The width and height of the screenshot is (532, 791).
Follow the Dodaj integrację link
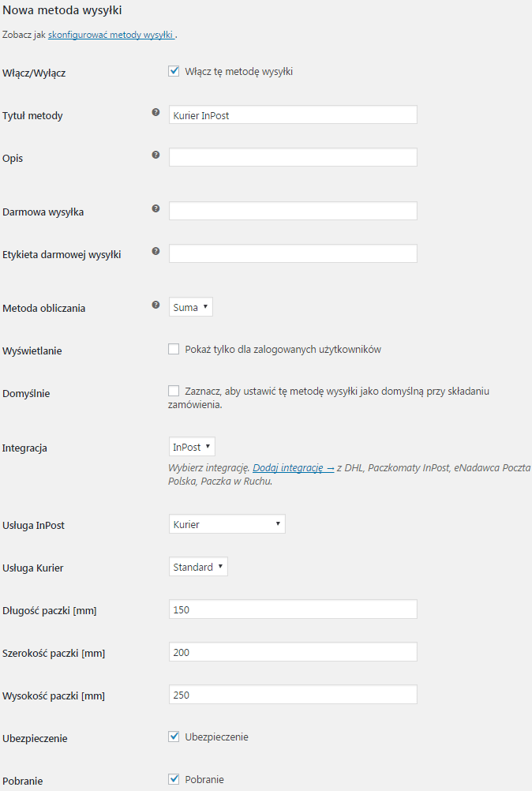pos(293,467)
